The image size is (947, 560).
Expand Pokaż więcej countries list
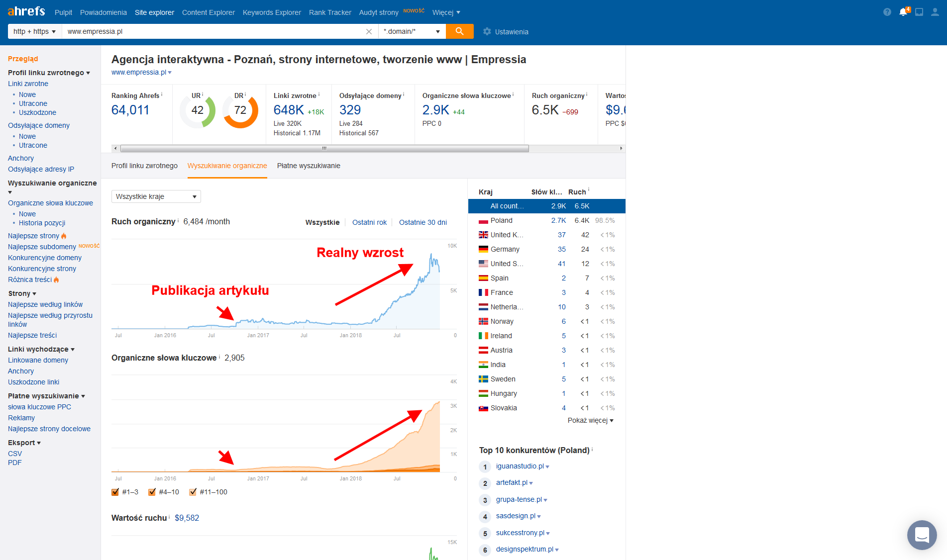[591, 420]
